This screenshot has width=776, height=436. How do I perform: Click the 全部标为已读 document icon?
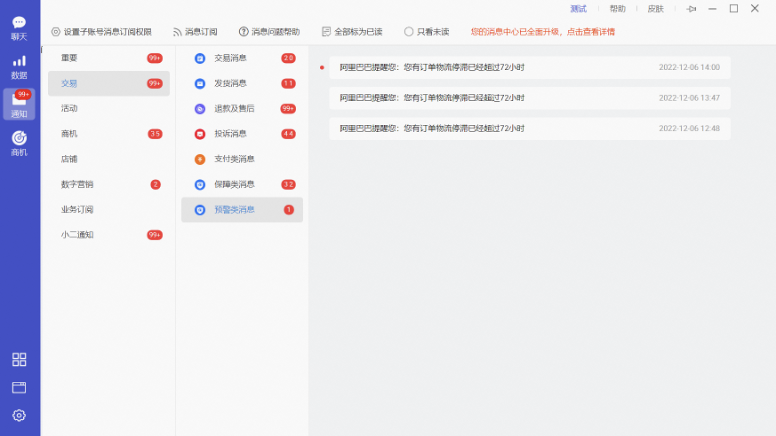pos(326,32)
